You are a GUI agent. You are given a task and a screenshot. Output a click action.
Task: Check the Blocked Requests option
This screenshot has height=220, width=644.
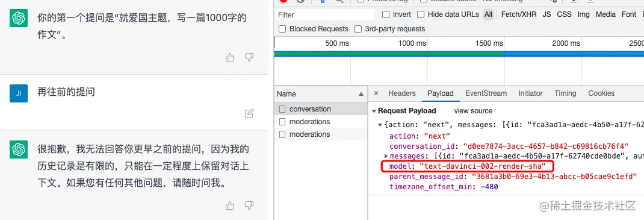point(282,29)
